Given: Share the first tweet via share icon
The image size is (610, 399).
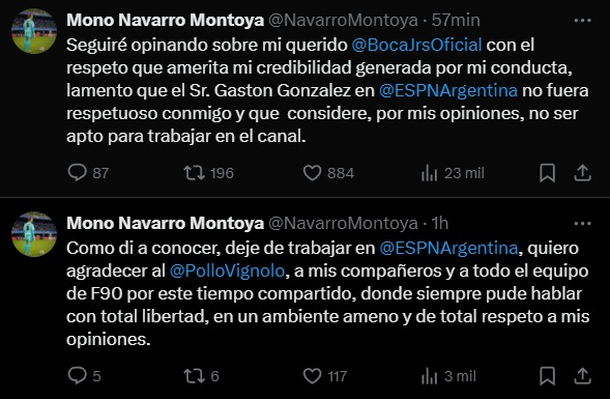Looking at the screenshot, I should (582, 173).
